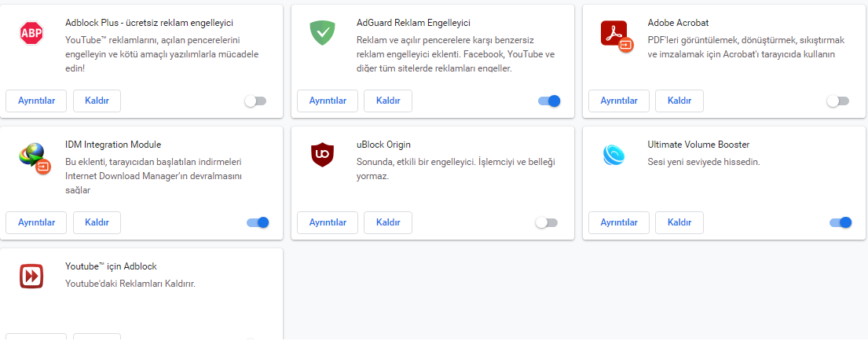Disable the AdGuard Reklam Engelleyici toggle
The height and width of the screenshot is (352, 868).
pos(549,101)
